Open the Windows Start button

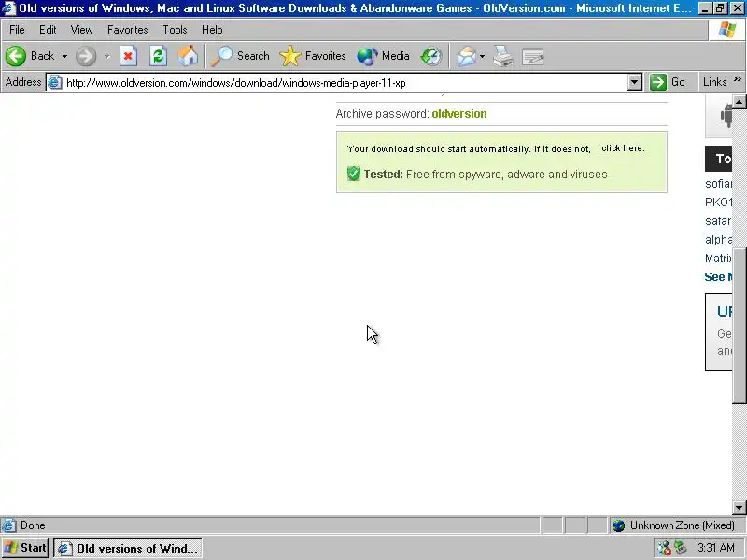tap(25, 548)
